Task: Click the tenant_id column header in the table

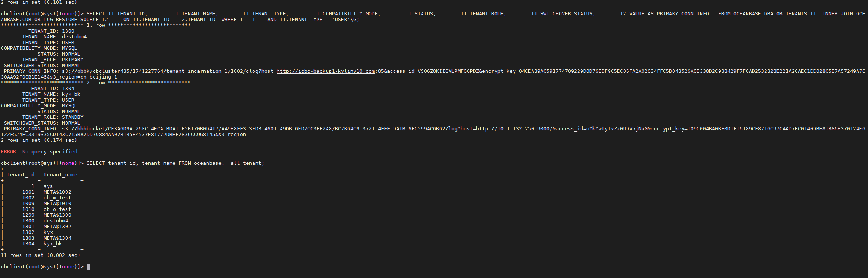Action: pyautogui.click(x=21, y=175)
